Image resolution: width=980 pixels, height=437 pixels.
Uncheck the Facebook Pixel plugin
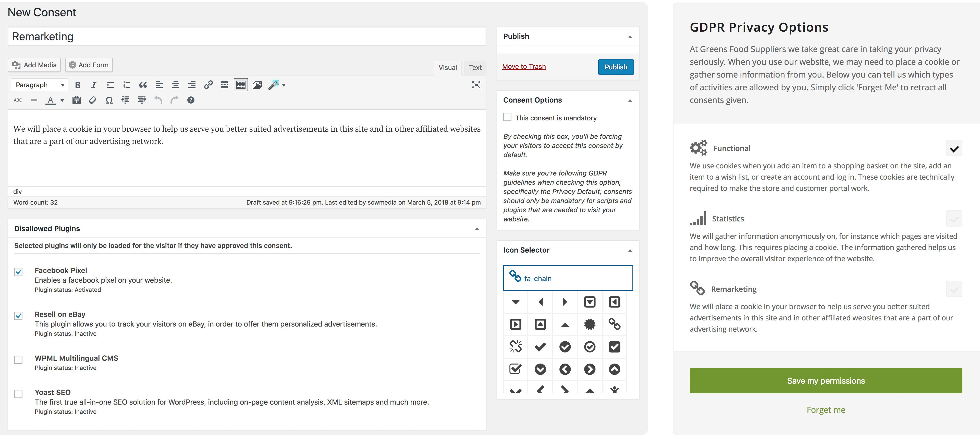[18, 271]
